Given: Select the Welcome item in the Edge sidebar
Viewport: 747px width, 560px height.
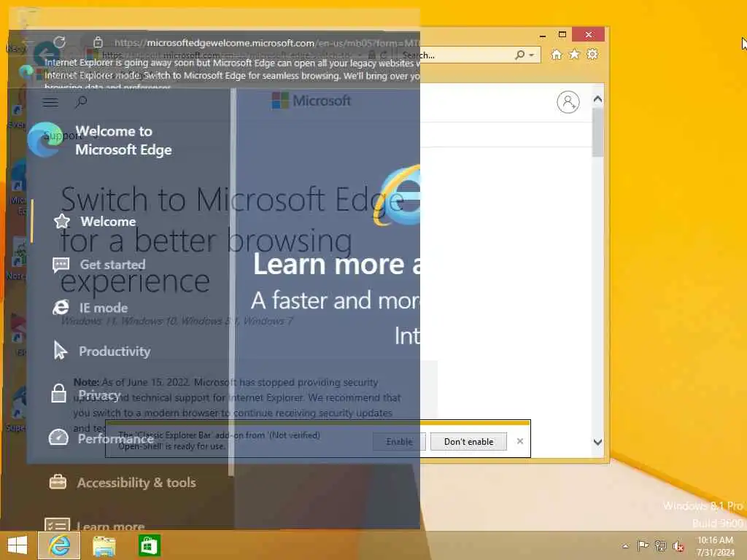Looking at the screenshot, I should (x=95, y=222).
